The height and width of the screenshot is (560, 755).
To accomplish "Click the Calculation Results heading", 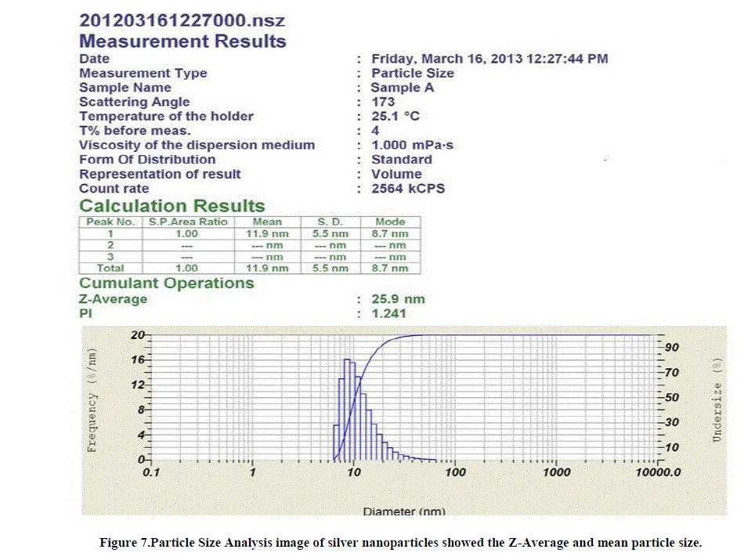I will (172, 206).
